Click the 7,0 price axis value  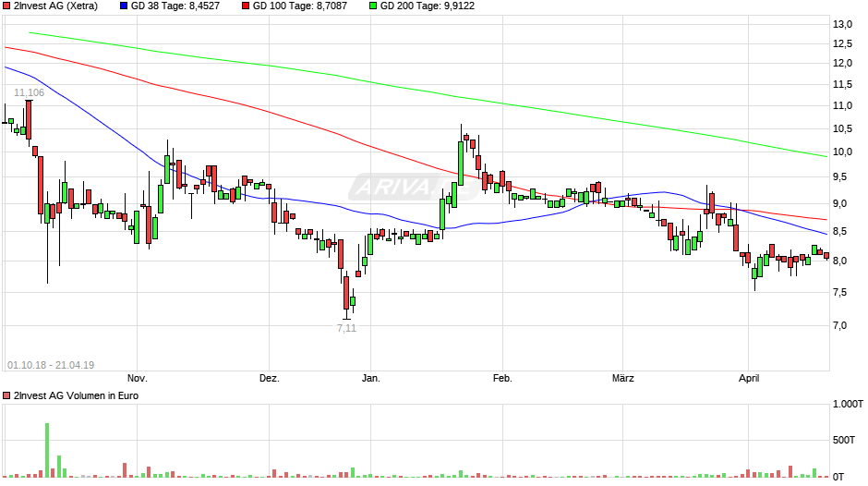[x=839, y=326]
